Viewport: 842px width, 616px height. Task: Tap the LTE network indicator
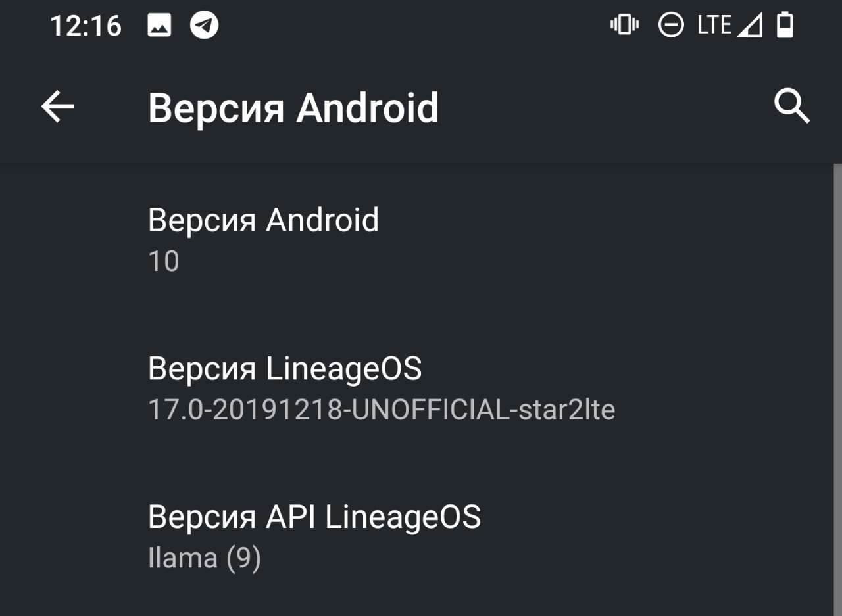[714, 25]
